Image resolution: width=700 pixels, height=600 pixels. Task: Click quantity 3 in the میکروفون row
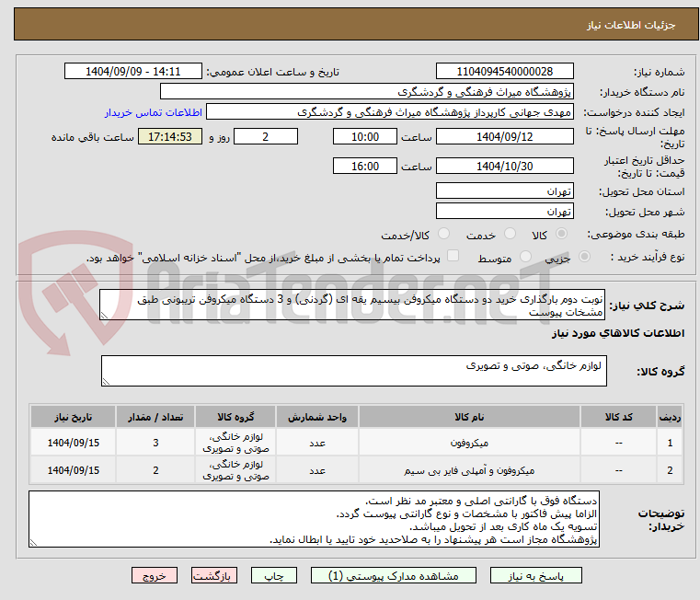pyautogui.click(x=155, y=443)
